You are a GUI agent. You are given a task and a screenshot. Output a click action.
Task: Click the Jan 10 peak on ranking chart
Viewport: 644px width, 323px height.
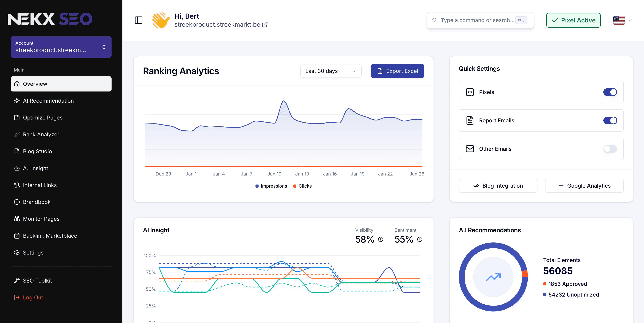click(x=283, y=101)
